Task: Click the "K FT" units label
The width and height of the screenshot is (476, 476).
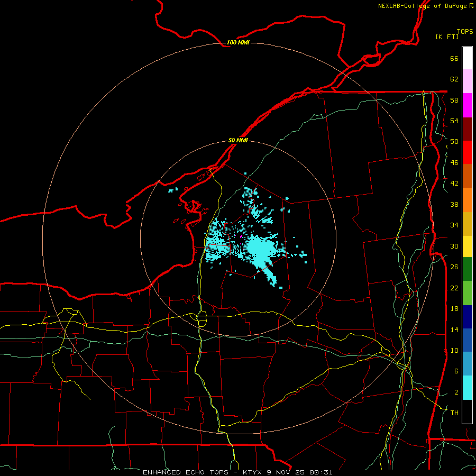Action: [x=447, y=36]
